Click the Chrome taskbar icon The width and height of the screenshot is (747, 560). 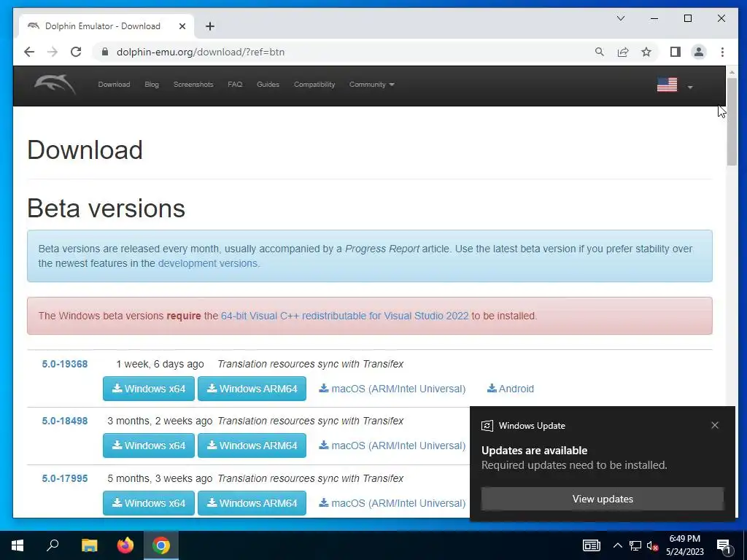[161, 545]
